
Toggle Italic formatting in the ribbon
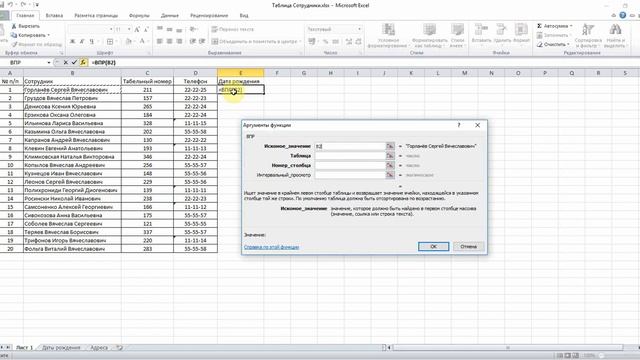(82, 41)
